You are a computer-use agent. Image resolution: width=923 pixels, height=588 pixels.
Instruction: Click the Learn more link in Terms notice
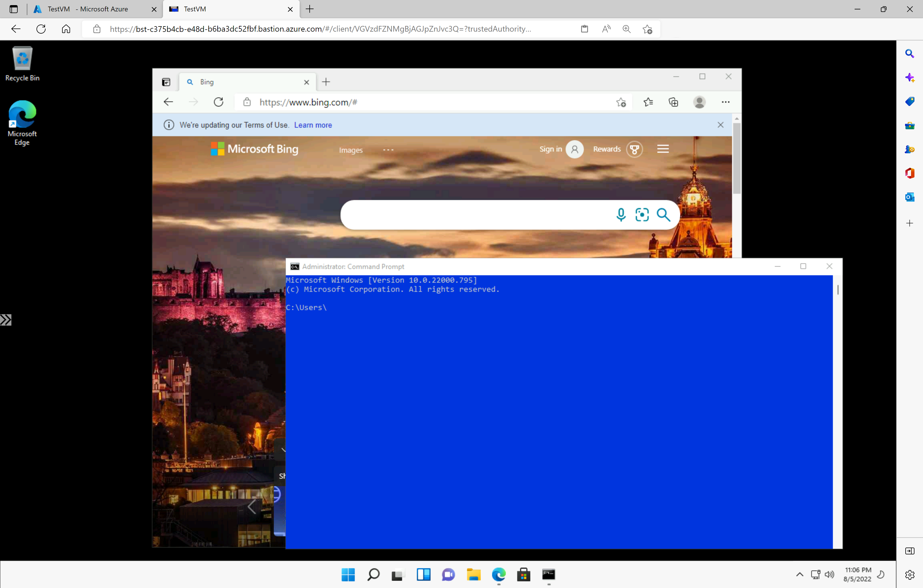coord(313,125)
